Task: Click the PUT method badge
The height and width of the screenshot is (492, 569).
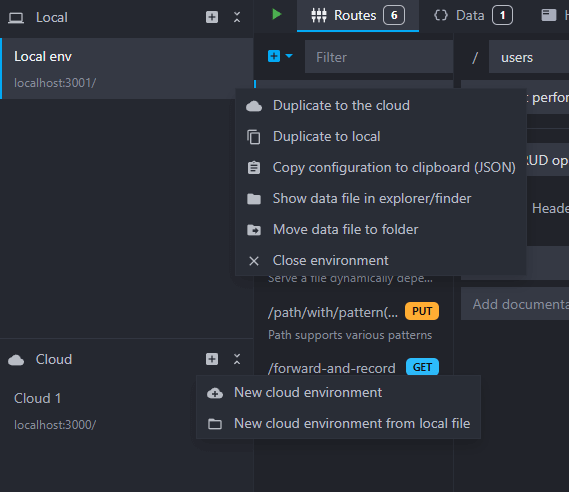Action: click(422, 311)
